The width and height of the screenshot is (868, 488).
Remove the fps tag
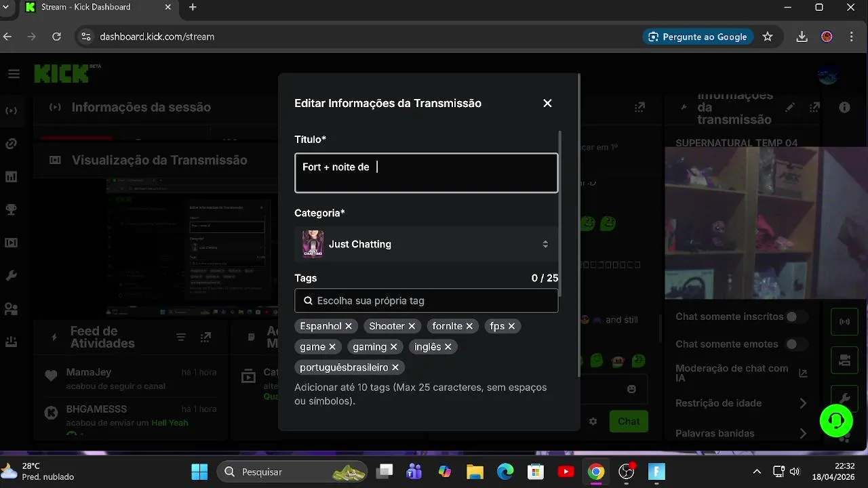(x=512, y=326)
